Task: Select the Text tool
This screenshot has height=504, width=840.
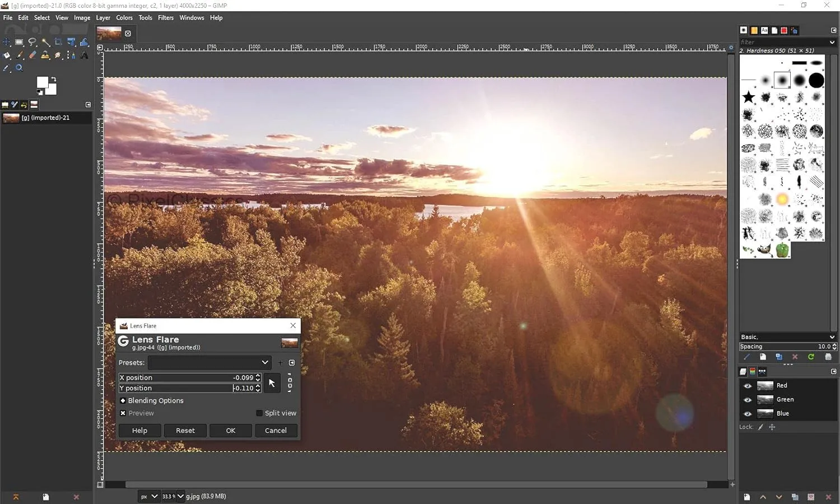Action: 84,55
